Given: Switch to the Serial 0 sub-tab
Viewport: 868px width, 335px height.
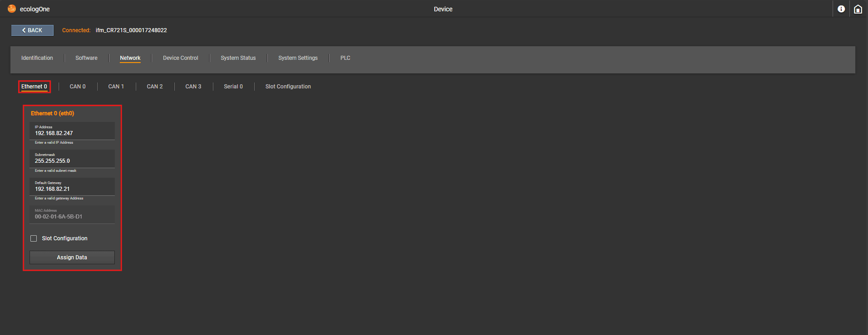Looking at the screenshot, I should [x=233, y=87].
